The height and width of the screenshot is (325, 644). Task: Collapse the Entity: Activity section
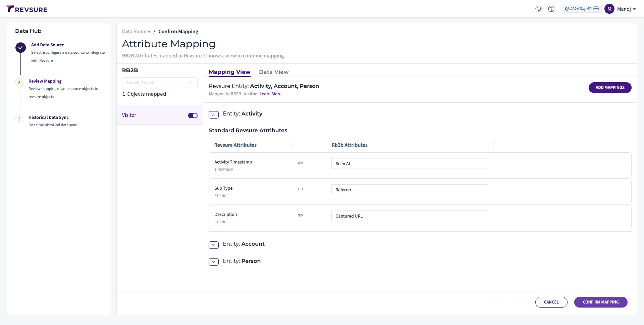coord(214,115)
